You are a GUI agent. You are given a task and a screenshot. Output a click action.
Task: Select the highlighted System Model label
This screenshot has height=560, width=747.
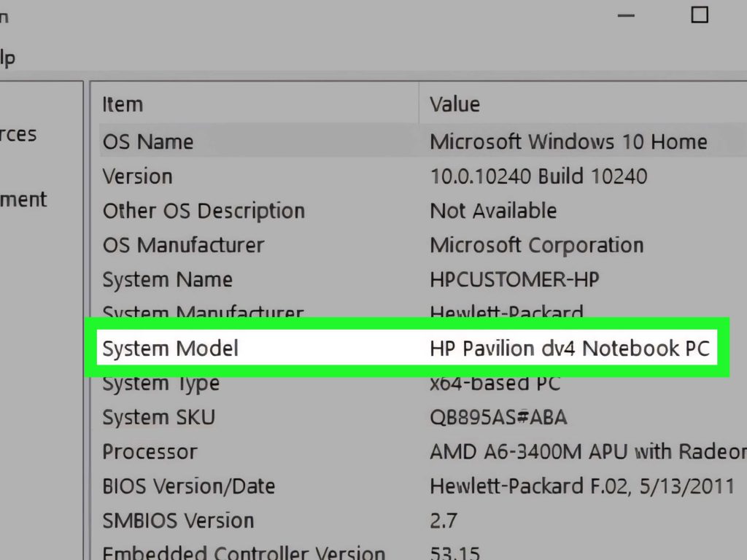(170, 349)
